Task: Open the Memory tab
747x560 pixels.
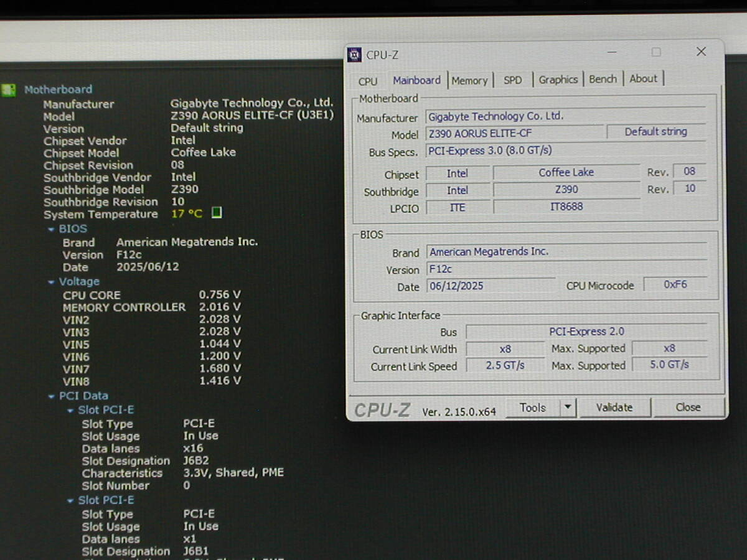Action: (469, 80)
